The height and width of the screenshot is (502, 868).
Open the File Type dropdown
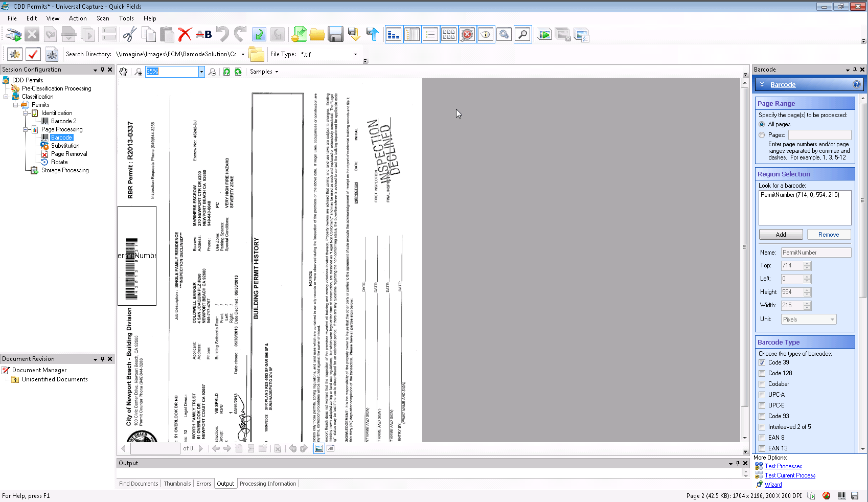355,55
